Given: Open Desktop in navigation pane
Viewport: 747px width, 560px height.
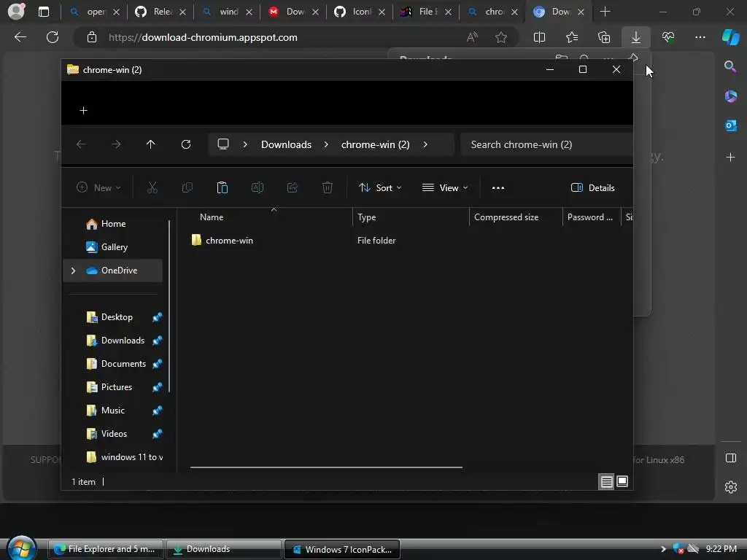Looking at the screenshot, I should pos(117,317).
